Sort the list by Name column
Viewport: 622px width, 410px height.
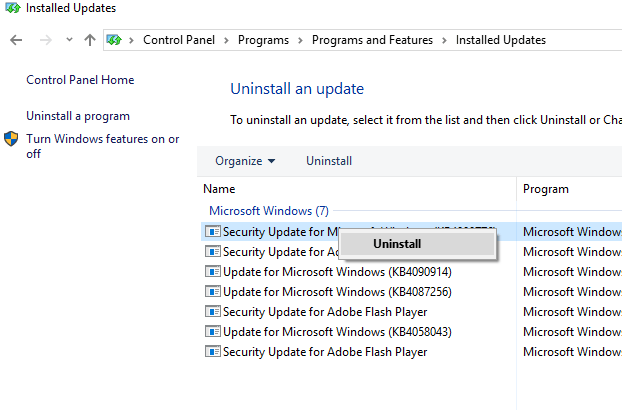[x=219, y=189]
